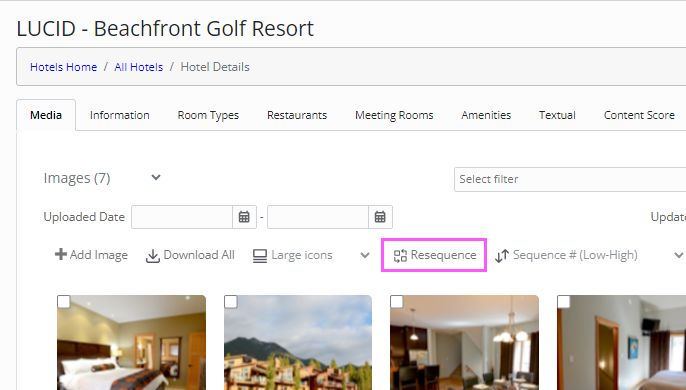Select the bedroom image checkbox
Screen dimensions: 686x390
pos(63,302)
